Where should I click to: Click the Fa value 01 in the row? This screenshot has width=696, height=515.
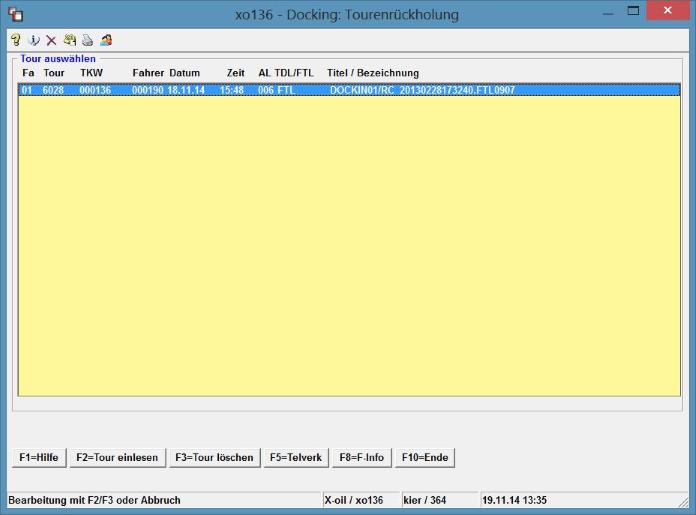coord(27,90)
